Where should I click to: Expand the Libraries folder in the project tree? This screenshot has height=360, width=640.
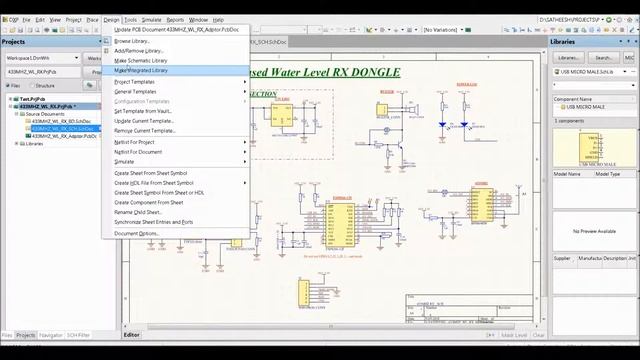17,144
